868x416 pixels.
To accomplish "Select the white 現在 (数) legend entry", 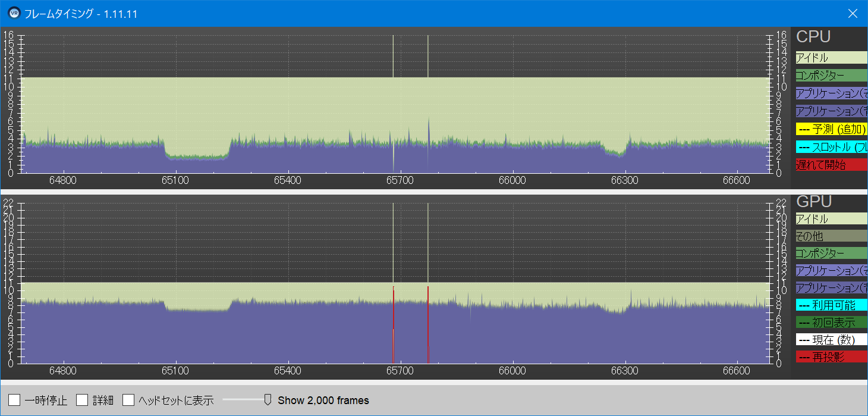I will (x=831, y=339).
